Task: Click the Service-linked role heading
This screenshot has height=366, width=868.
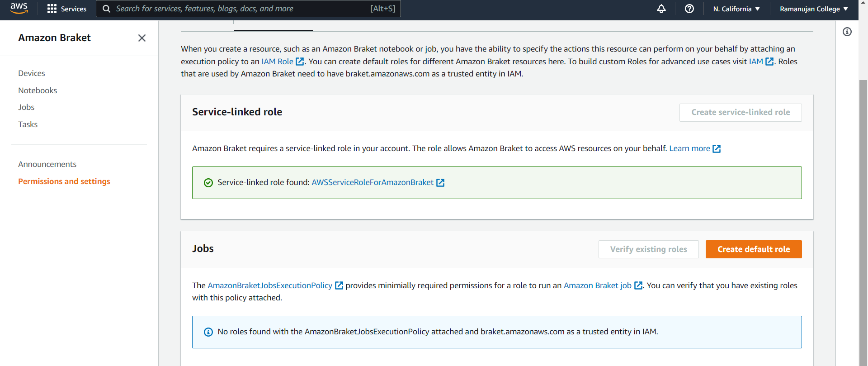Action: [237, 112]
